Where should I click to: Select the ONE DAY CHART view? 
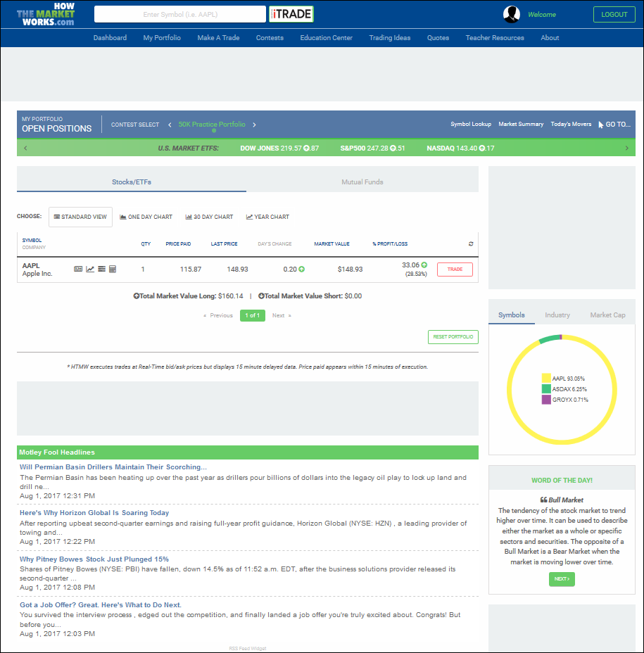tap(146, 217)
